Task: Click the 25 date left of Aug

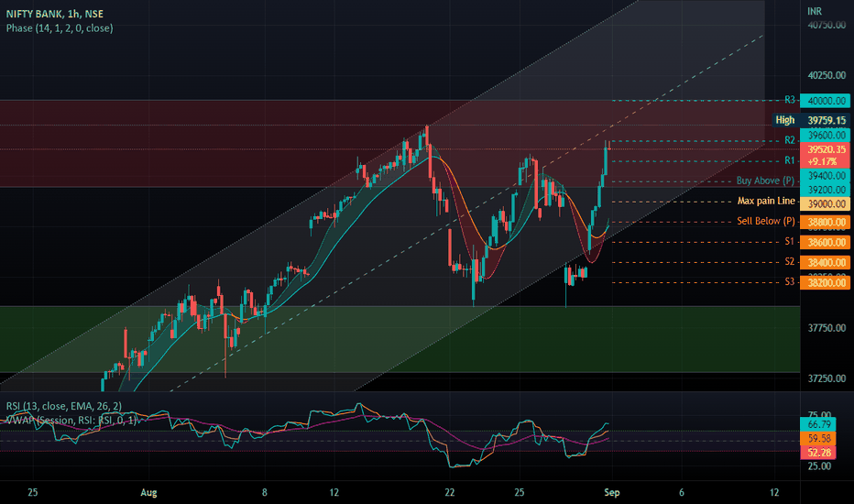Action: click(33, 493)
